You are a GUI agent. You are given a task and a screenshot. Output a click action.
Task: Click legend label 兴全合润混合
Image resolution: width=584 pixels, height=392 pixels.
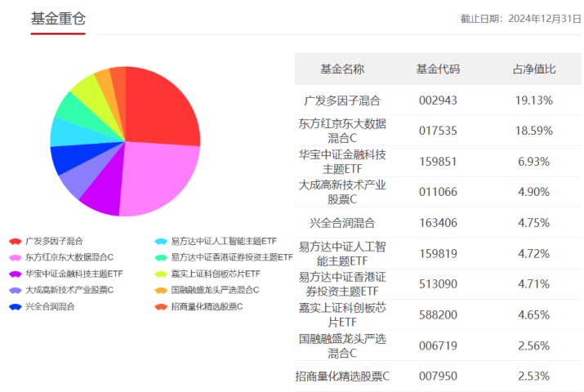pyautogui.click(x=50, y=307)
